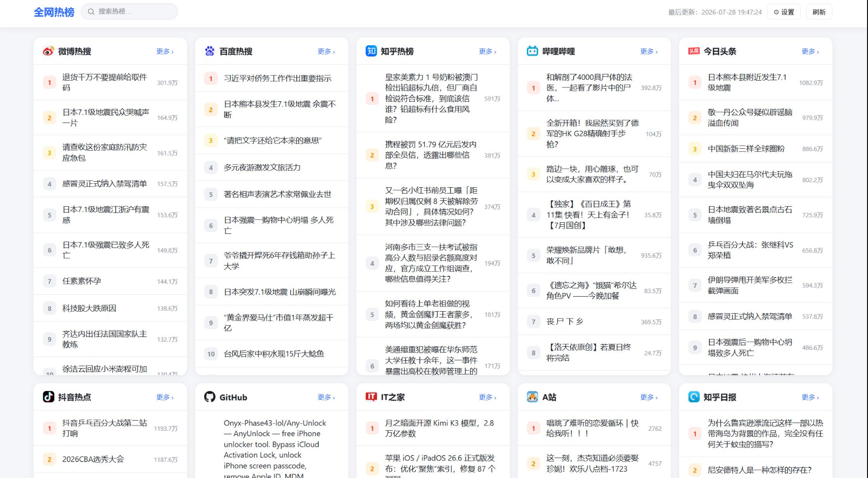Open 携程被罚51.79亿元 Zhihu question
The width and height of the screenshot is (868, 478).
(x=433, y=155)
